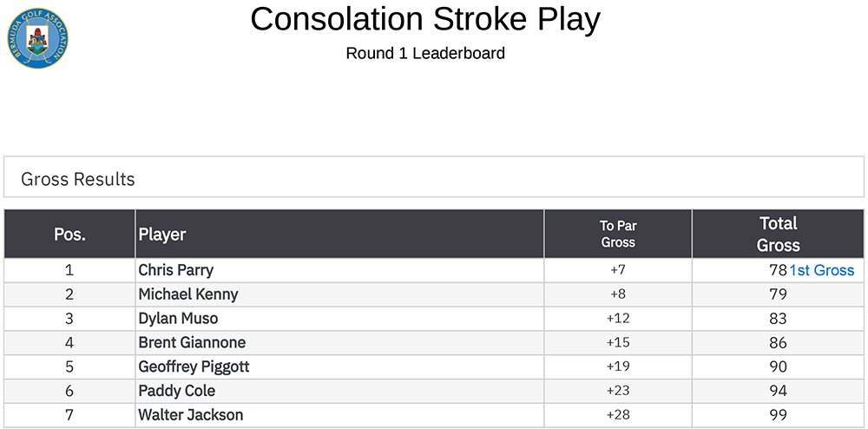Click Michael Kenny's total gross of 79
Viewport: 868px width, 429px height.
click(778, 294)
